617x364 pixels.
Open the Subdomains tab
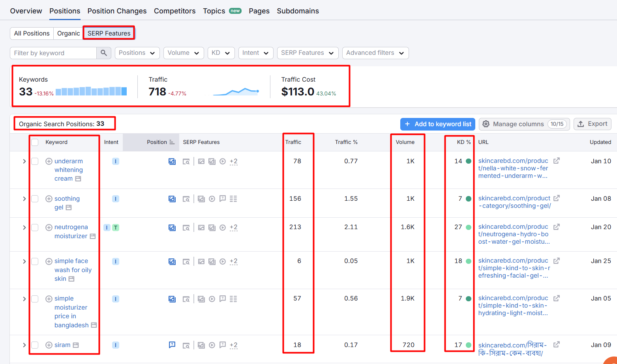298,11
